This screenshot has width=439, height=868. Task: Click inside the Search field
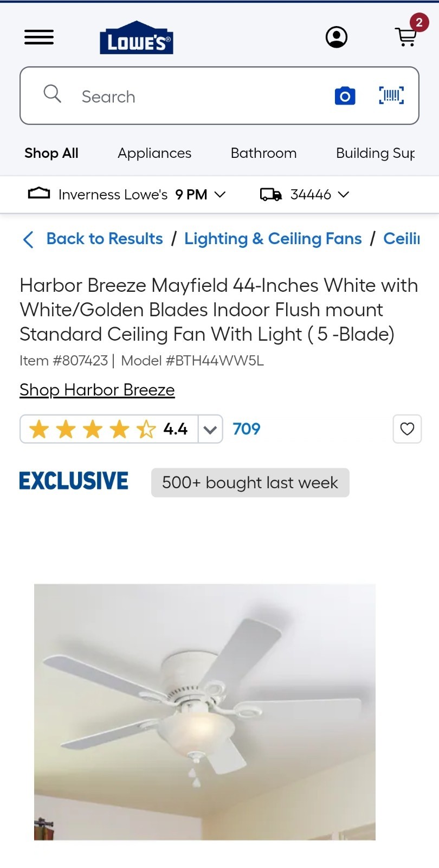click(201, 97)
